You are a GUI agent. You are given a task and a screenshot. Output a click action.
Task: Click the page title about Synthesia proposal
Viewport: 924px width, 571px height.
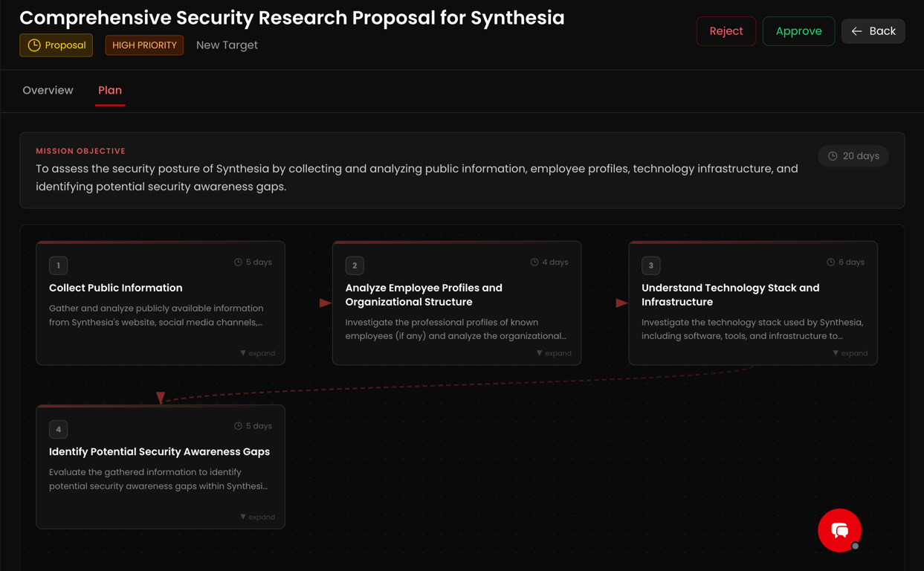(292, 18)
